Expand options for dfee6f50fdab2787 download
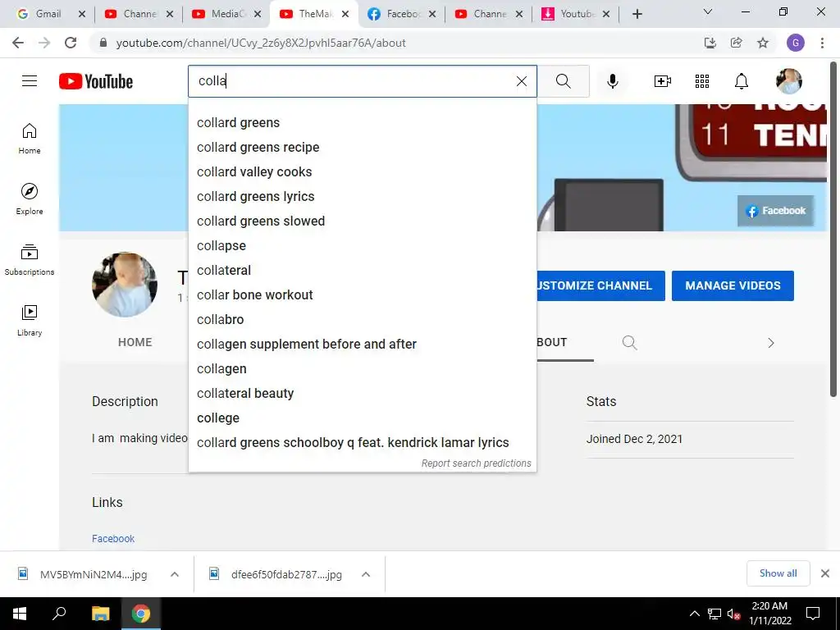 tap(365, 574)
